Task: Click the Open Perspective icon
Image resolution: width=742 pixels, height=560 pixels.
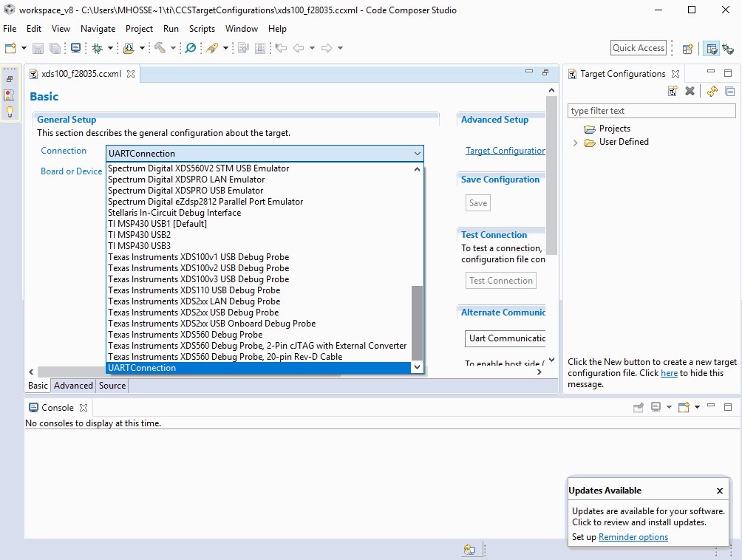Action: click(687, 48)
